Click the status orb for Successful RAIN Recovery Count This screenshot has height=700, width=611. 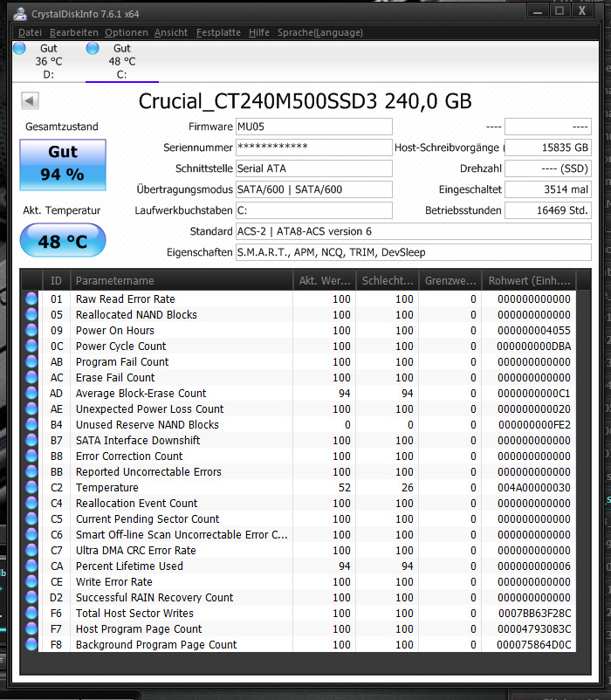[x=31, y=598]
